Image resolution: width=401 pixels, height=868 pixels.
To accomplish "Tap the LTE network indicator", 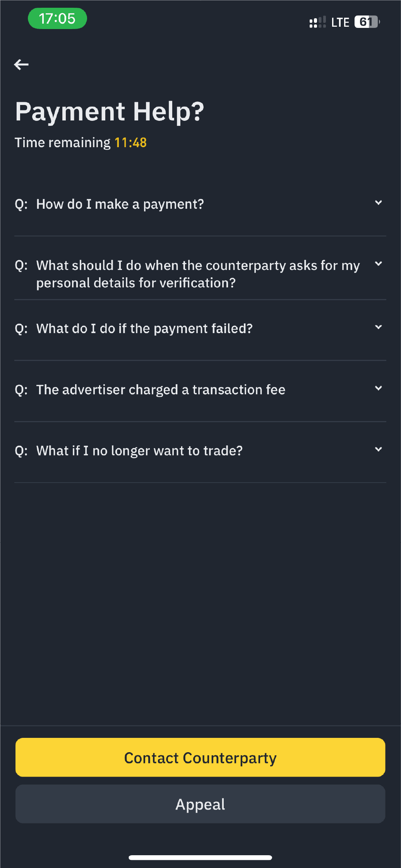I will 340,22.
